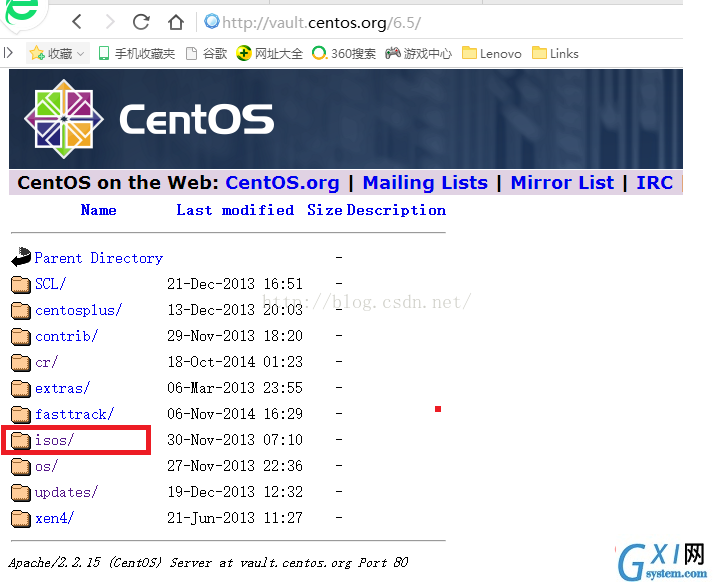This screenshot has width=714, height=582.
Task: Sort listing by Last modified column
Action: [x=235, y=210]
